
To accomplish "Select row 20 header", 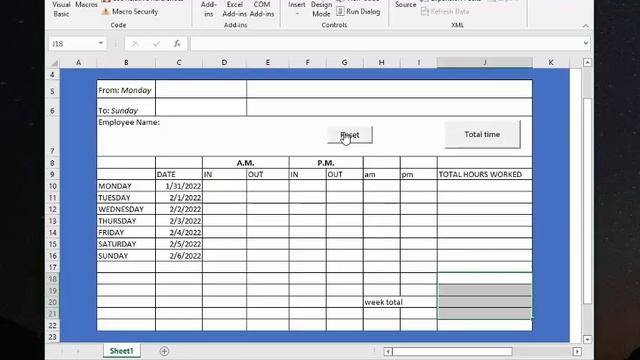I will (x=53, y=302).
